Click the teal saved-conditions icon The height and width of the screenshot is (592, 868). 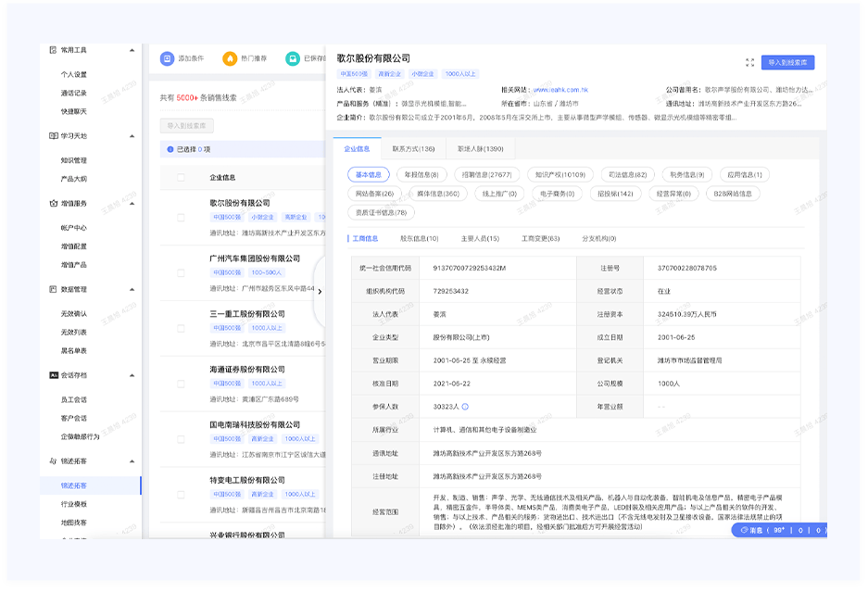293,58
